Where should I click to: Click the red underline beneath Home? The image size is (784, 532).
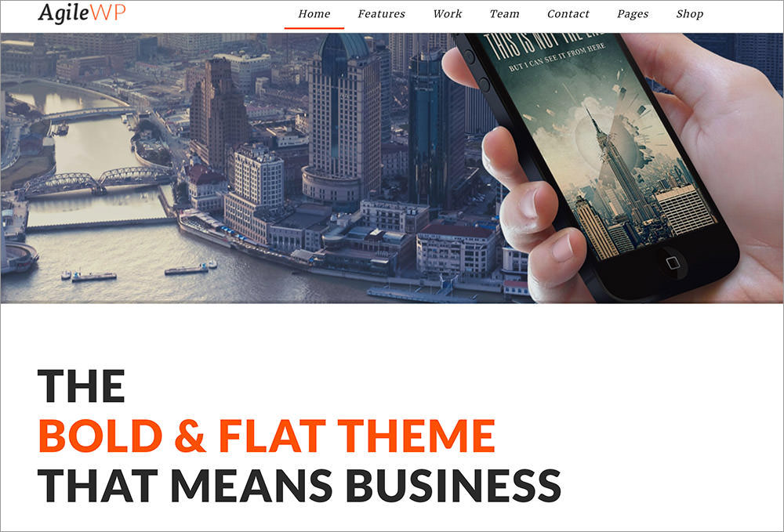click(x=314, y=28)
